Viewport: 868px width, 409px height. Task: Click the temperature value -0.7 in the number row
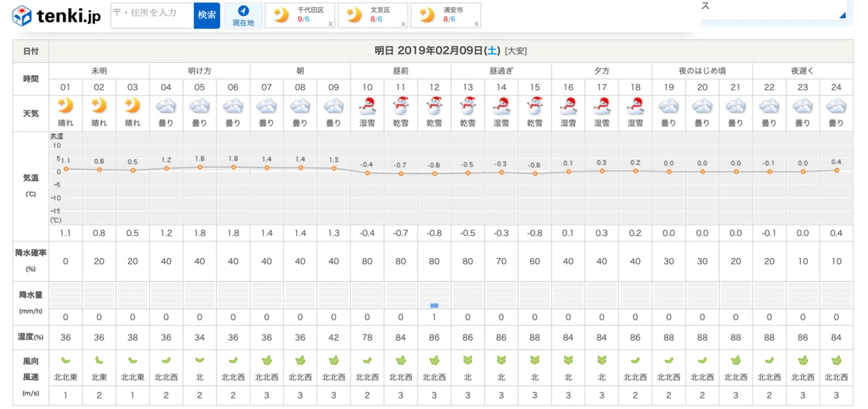pyautogui.click(x=401, y=233)
